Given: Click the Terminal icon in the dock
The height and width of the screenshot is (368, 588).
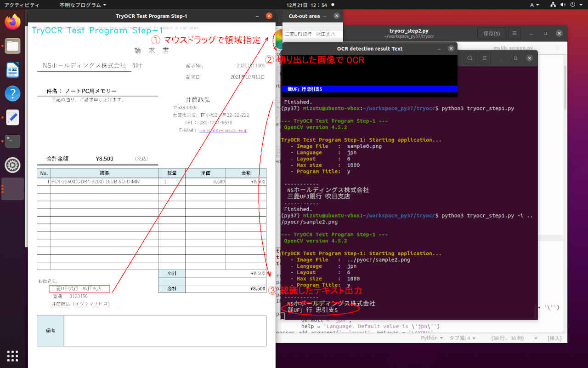Looking at the screenshot, I should tap(12, 141).
